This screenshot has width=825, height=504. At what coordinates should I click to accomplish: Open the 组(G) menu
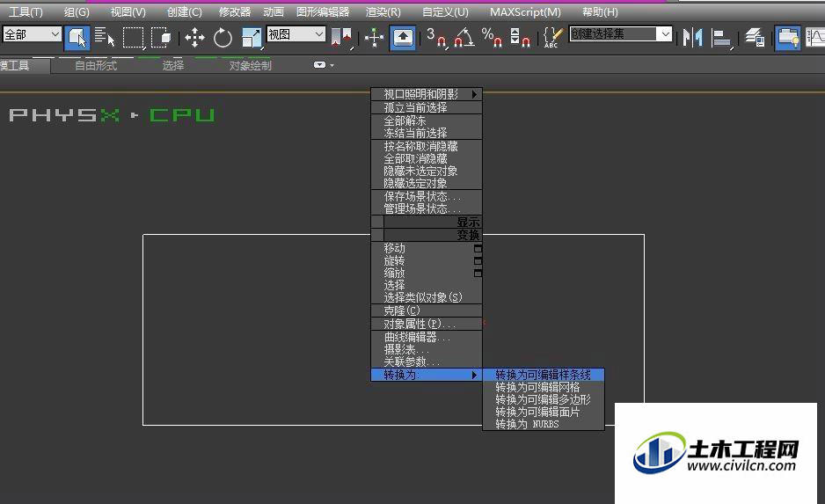tap(77, 11)
